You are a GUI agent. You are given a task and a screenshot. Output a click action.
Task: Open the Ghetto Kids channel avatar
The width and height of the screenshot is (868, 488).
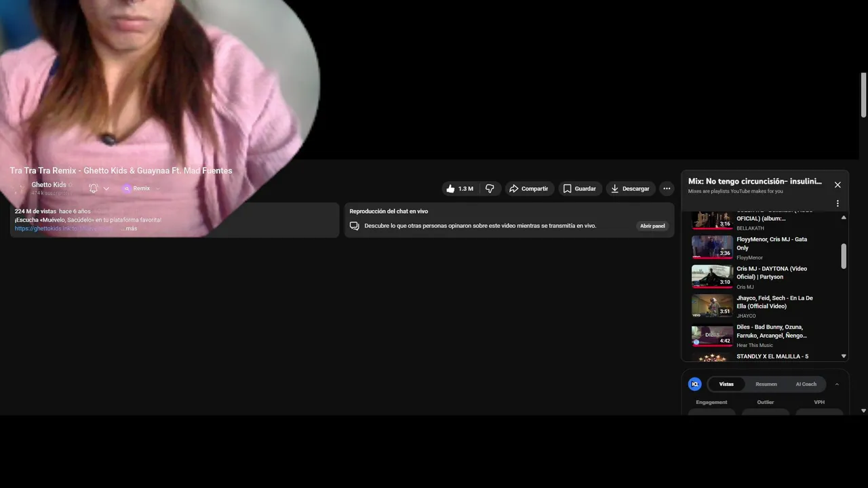click(x=19, y=188)
